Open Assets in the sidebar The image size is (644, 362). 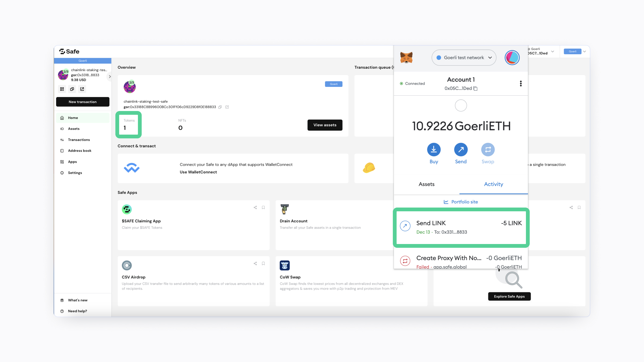(x=83, y=129)
